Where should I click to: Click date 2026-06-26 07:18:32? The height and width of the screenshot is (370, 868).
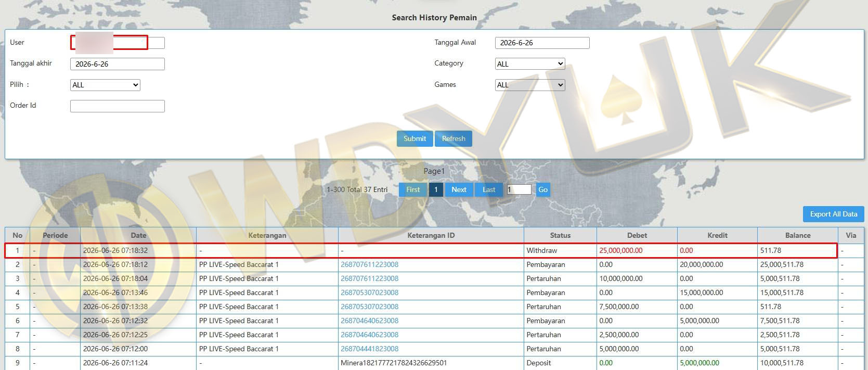click(x=115, y=250)
